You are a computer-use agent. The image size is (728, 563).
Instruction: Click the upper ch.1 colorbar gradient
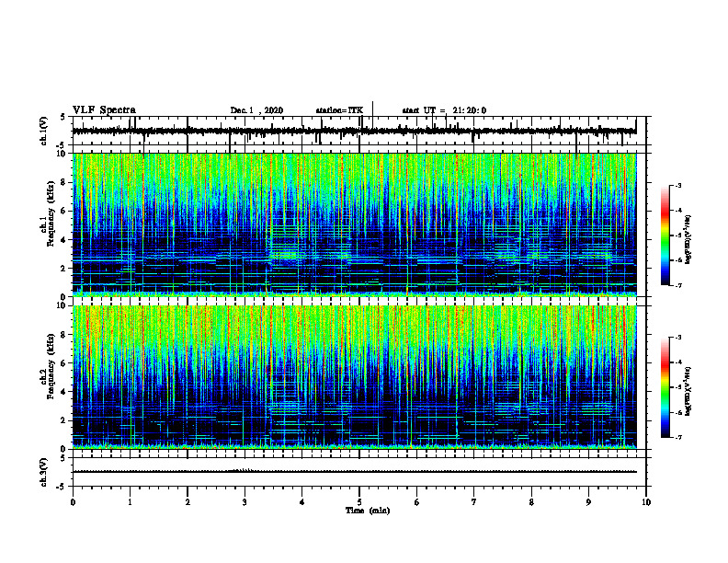tap(665, 235)
